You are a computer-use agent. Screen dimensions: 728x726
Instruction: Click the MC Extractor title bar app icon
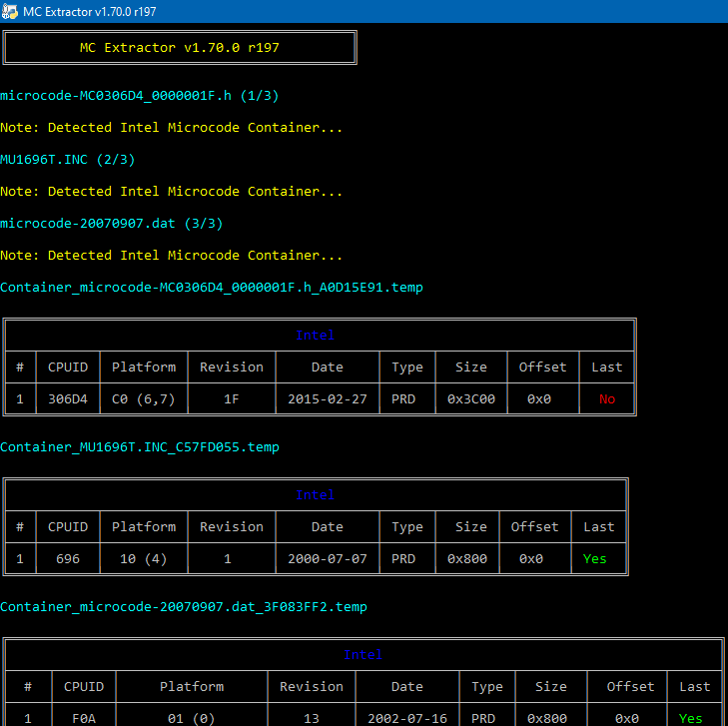(9, 11)
